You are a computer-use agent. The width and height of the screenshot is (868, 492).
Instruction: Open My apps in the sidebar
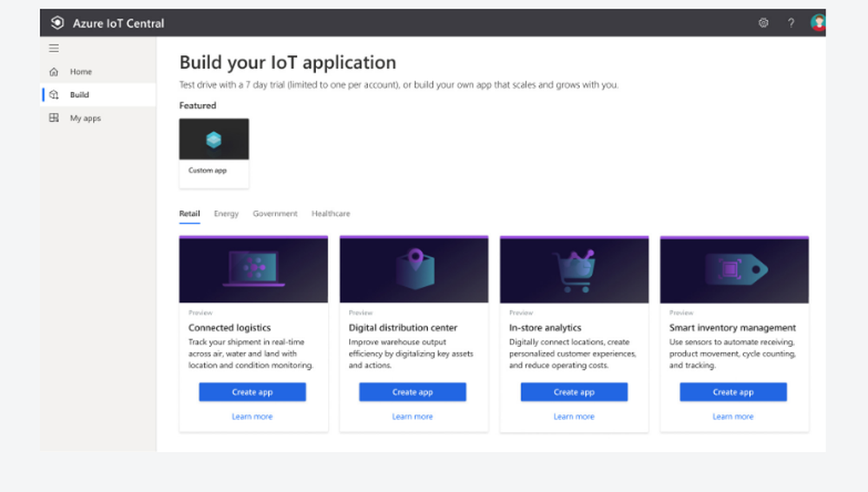pyautogui.click(x=99, y=118)
